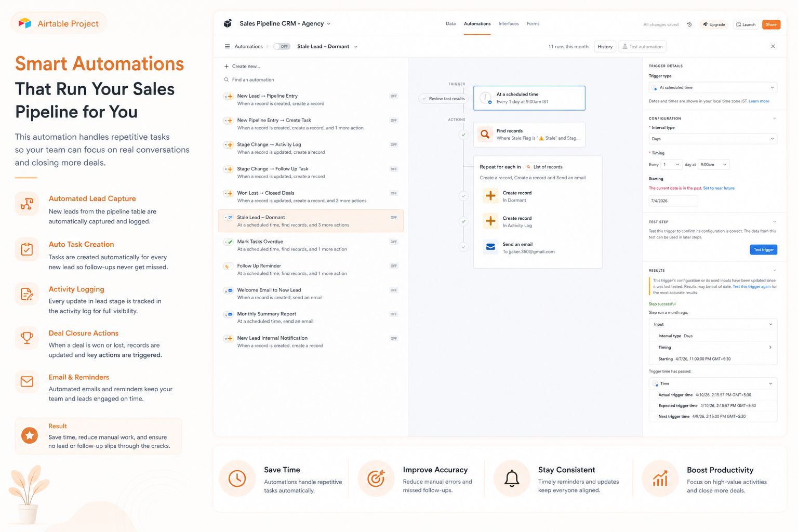Click the status circle beside Send an email
Image resolution: width=798 pixels, height=532 pixels.
click(463, 247)
